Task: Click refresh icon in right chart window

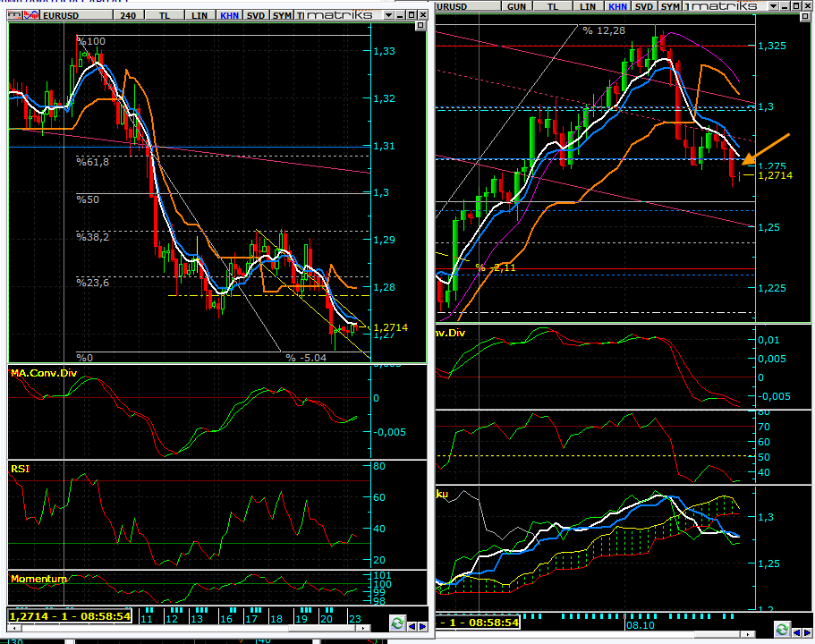Action: [x=782, y=628]
